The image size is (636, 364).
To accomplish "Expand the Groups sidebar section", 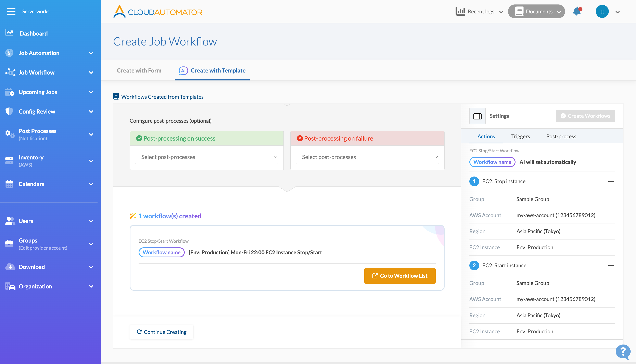I will click(91, 244).
